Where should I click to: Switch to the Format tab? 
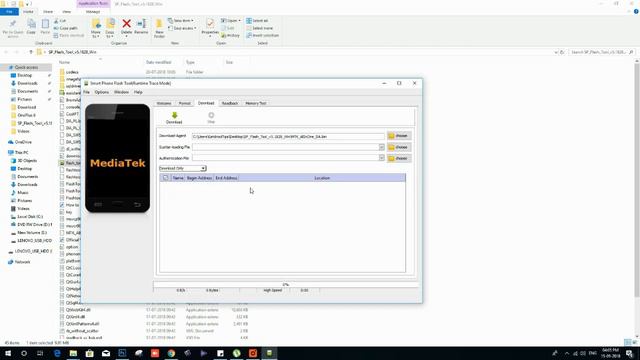(x=184, y=103)
